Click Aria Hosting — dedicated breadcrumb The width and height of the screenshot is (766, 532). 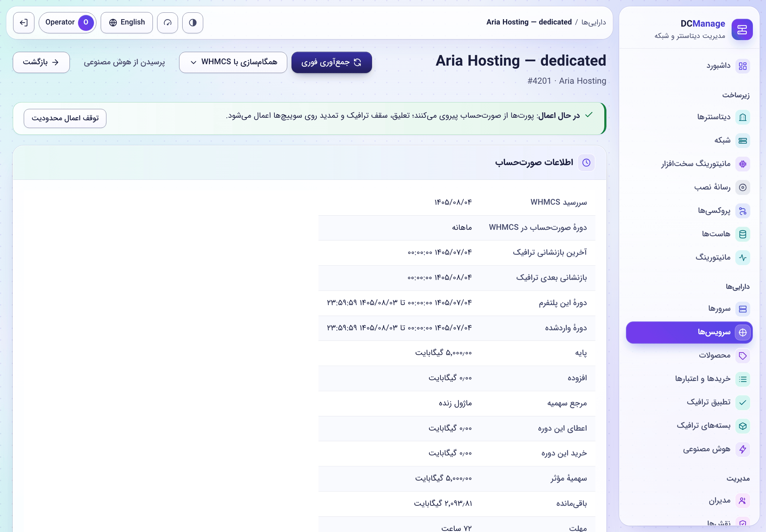click(529, 22)
